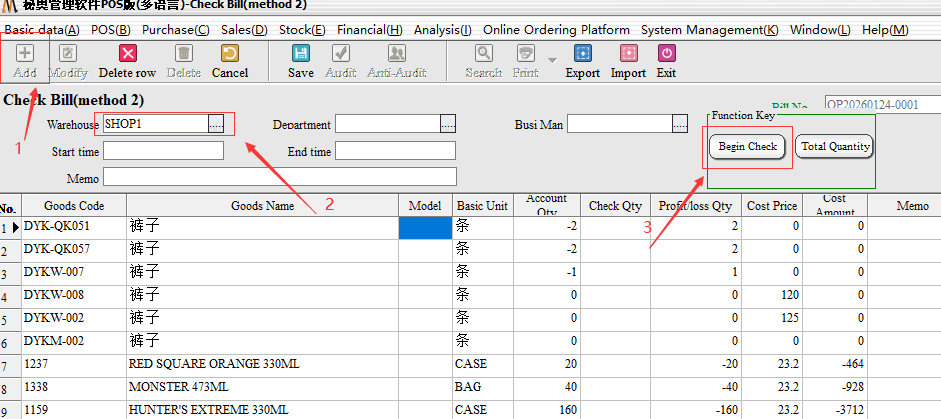Click the Begin Check button
The height and width of the screenshot is (419, 941).
(748, 147)
